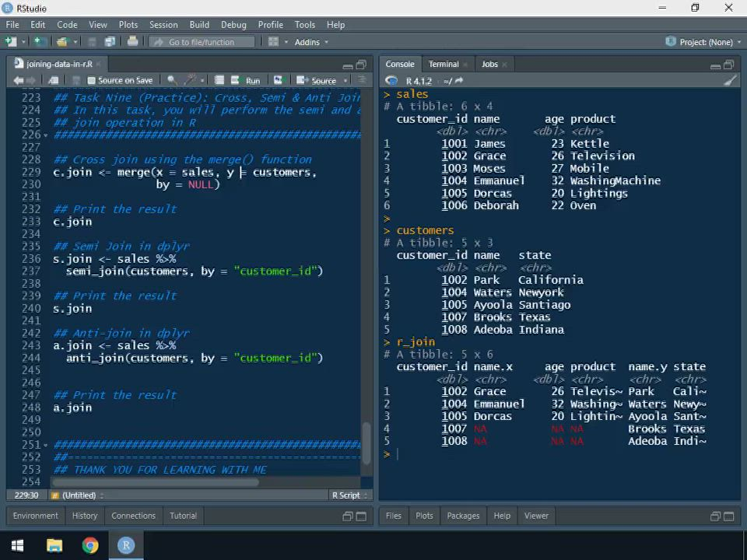Open Chrome from the Windows taskbar
Viewport: 747px width, 560px height.
click(90, 545)
